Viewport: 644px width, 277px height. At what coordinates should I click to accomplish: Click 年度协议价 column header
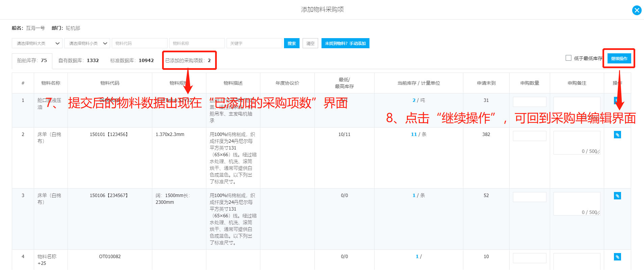coord(287,83)
